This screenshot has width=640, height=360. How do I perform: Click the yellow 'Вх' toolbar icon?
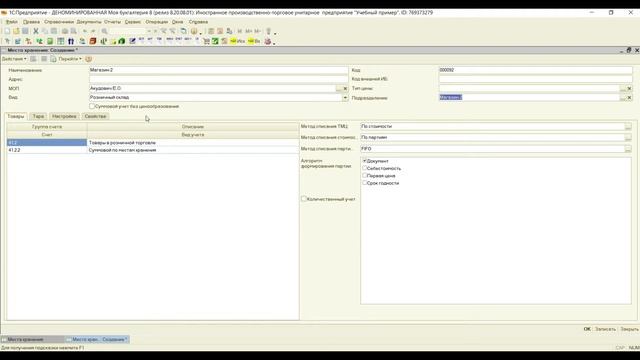(253, 41)
